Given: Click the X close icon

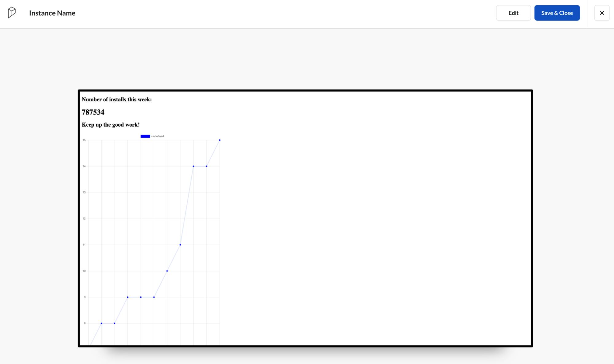Looking at the screenshot, I should [602, 13].
